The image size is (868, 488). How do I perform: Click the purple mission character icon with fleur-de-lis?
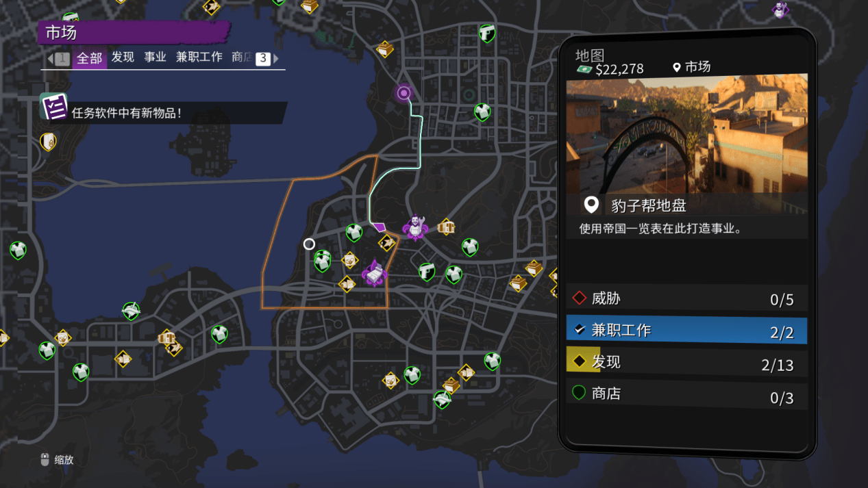pos(415,227)
